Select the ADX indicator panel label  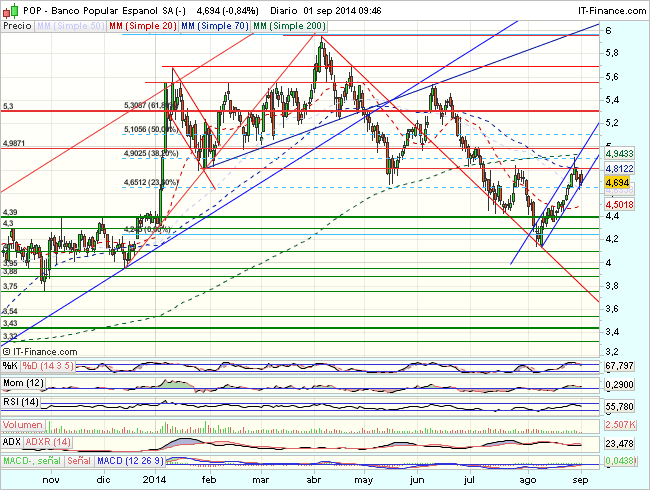pyautogui.click(x=13, y=441)
